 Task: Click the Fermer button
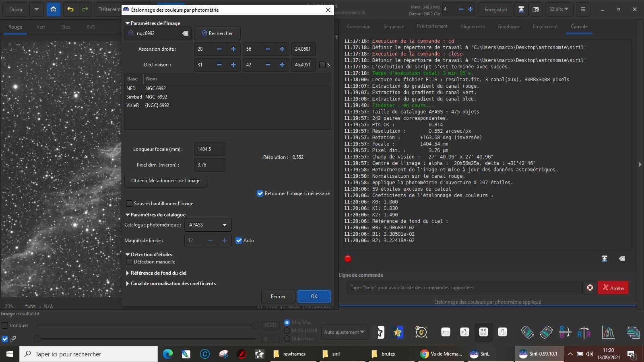pyautogui.click(x=278, y=296)
